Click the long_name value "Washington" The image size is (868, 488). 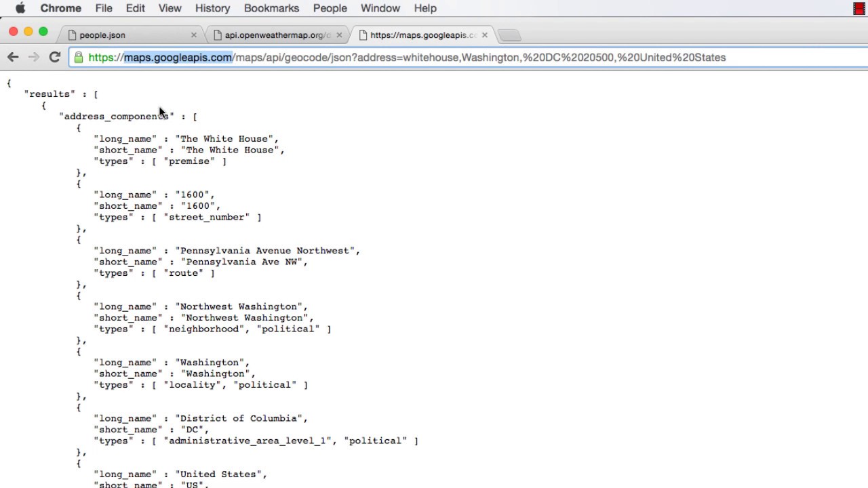(x=210, y=363)
